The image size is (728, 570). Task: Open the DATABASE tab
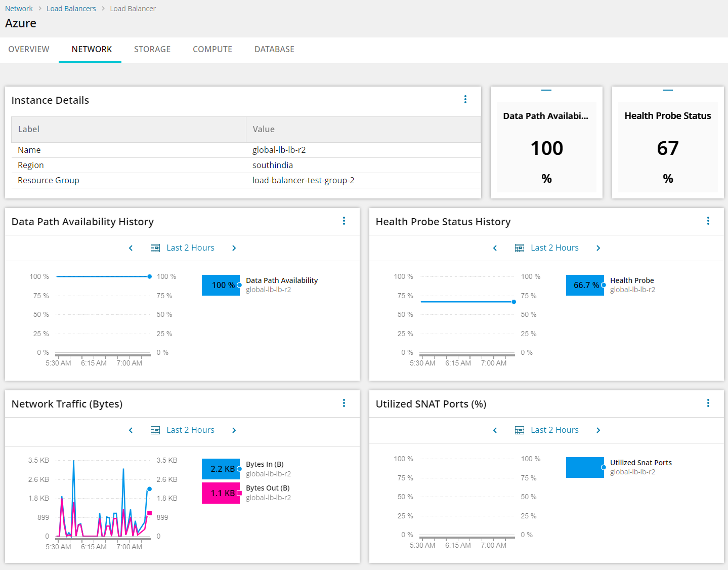coord(274,49)
